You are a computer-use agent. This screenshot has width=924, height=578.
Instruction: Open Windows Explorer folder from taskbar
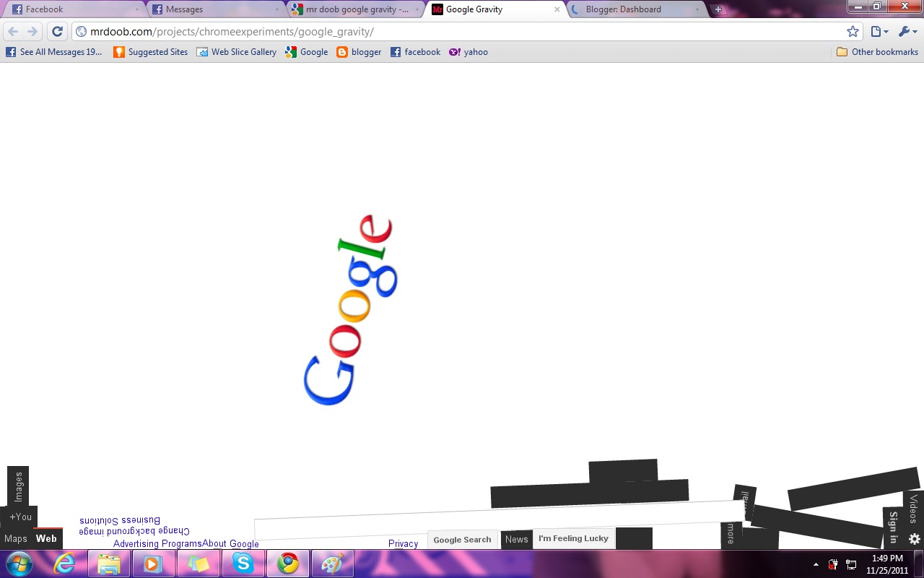point(109,564)
